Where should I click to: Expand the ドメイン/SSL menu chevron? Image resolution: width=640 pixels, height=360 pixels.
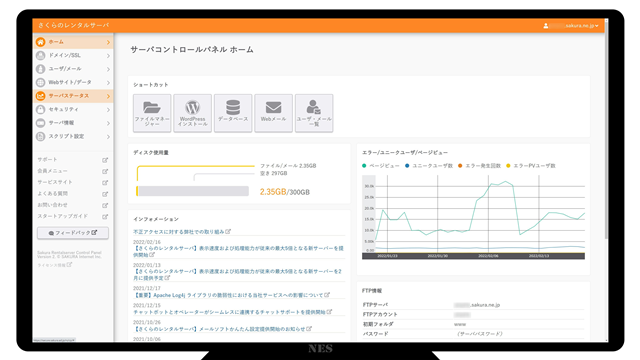point(108,56)
